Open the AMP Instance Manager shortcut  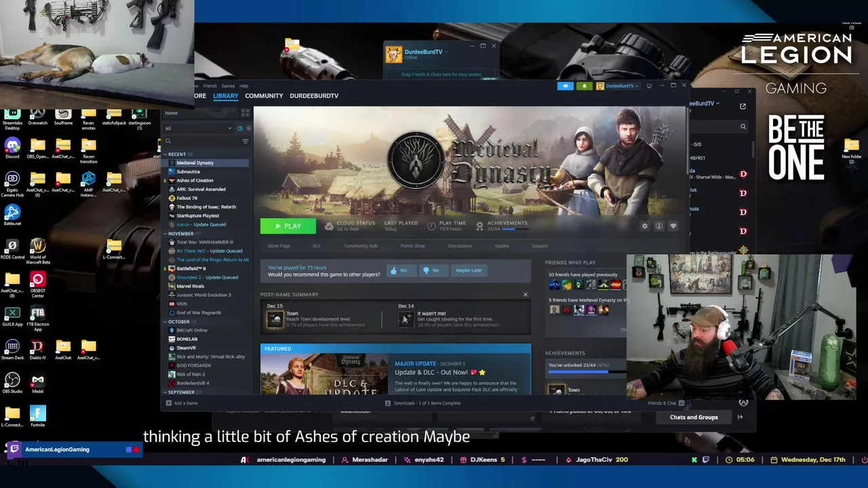coord(88,183)
